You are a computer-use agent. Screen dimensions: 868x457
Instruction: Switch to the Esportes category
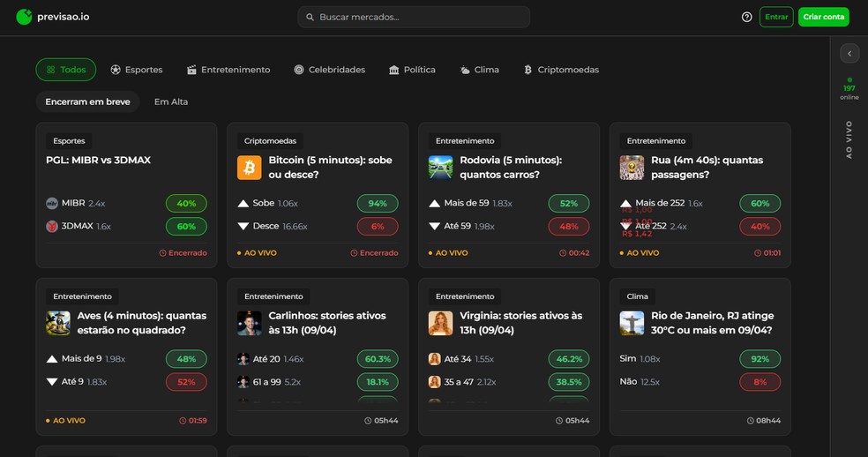click(x=136, y=70)
